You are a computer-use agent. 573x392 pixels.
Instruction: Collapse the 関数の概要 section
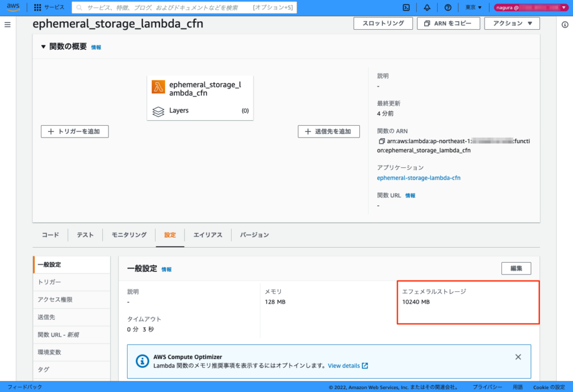tap(43, 47)
